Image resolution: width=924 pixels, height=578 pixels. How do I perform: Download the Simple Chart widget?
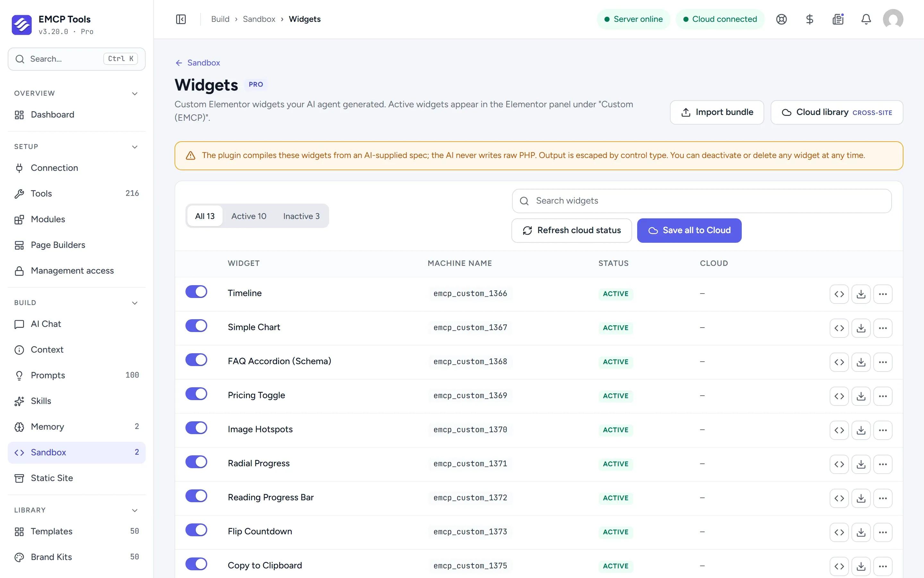pyautogui.click(x=860, y=328)
